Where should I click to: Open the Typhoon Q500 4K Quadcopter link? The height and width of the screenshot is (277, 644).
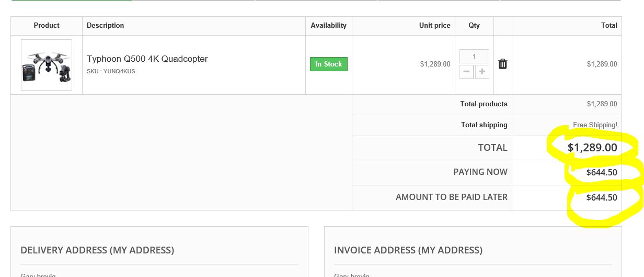pos(147,59)
